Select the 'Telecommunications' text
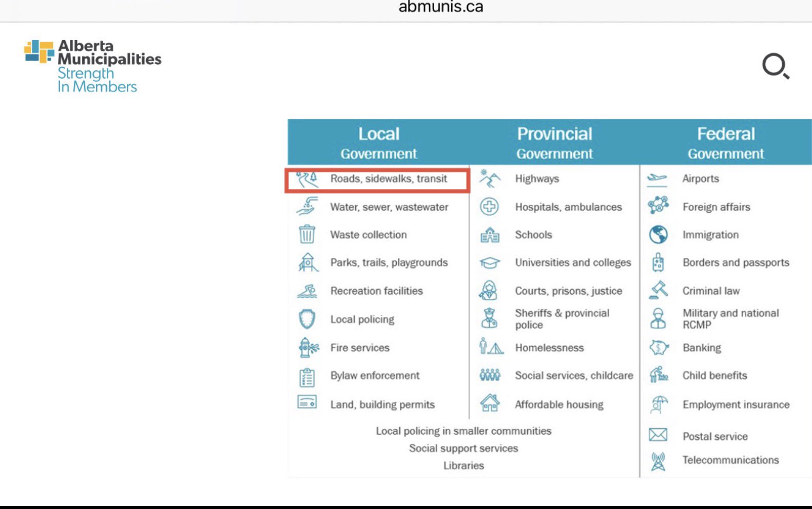Viewport: 812px width, 509px height. coord(730,460)
